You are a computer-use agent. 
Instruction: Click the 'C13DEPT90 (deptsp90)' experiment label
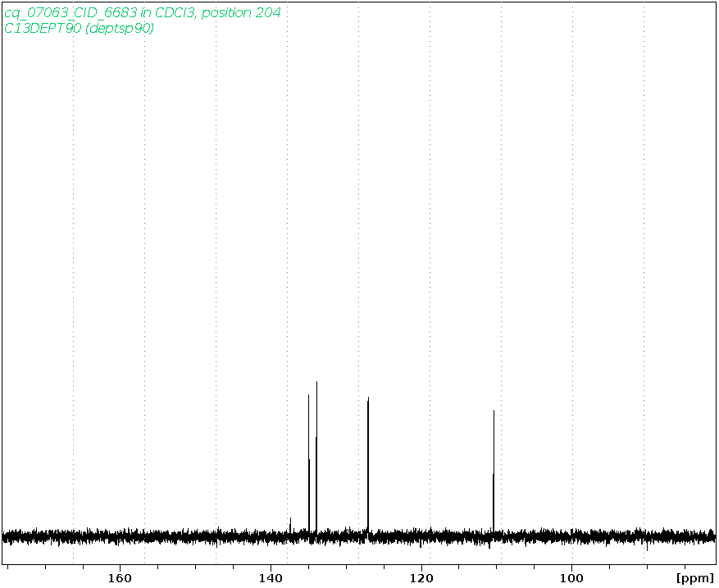pyautogui.click(x=79, y=28)
